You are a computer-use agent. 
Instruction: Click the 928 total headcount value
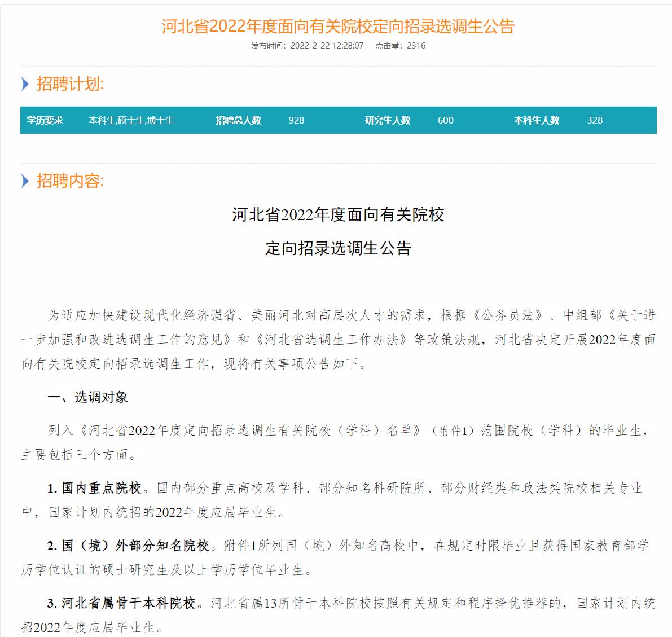pos(296,120)
